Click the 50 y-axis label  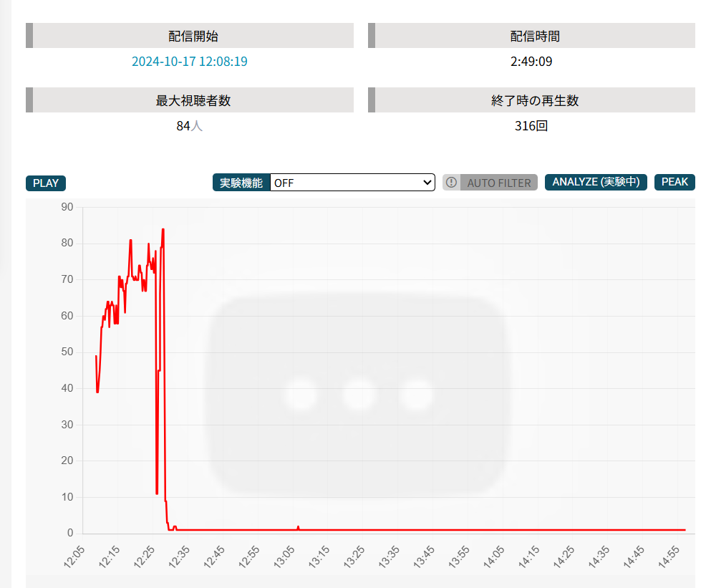coord(67,352)
